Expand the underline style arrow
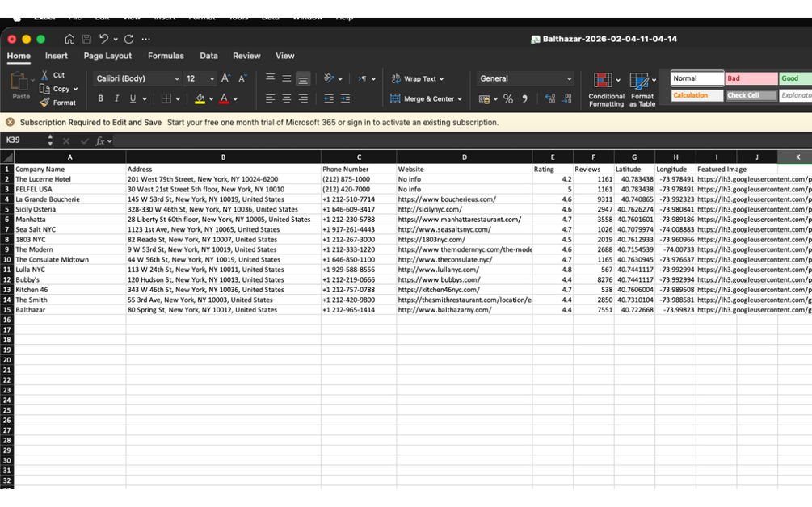Viewport: 812px width, 507px height. point(145,98)
